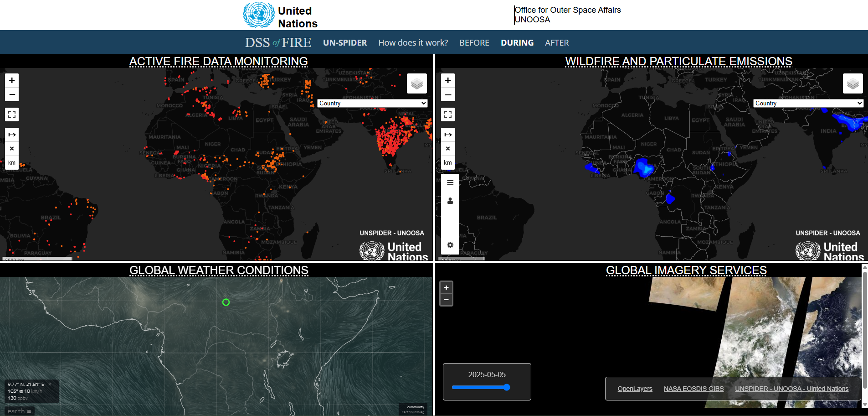This screenshot has height=416, width=868.
Task: Open How does it work? page
Action: point(413,43)
